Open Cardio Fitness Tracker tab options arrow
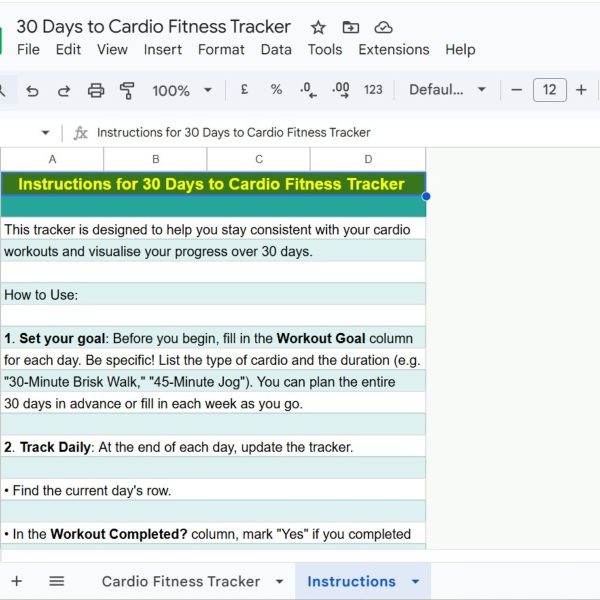This screenshot has height=600, width=600. coord(279,582)
